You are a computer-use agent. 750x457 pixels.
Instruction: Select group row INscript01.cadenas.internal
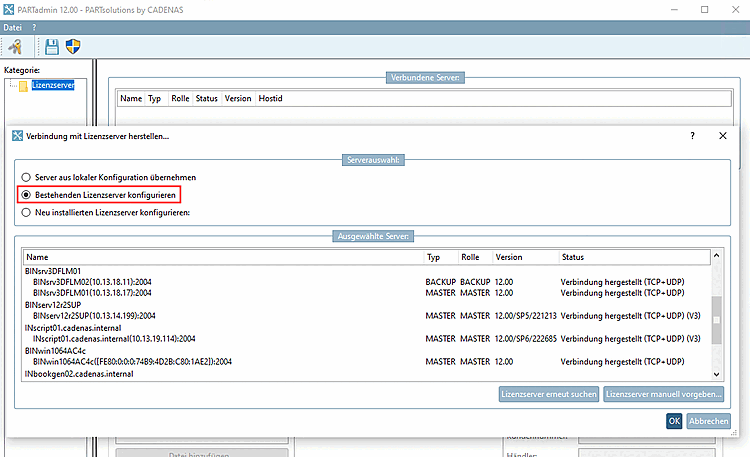pos(73,328)
